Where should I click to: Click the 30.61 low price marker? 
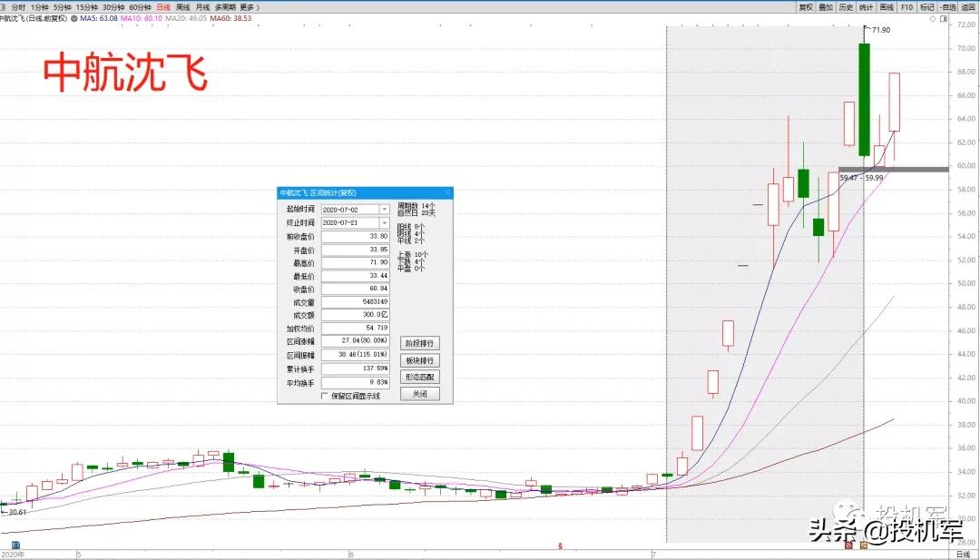click(16, 512)
